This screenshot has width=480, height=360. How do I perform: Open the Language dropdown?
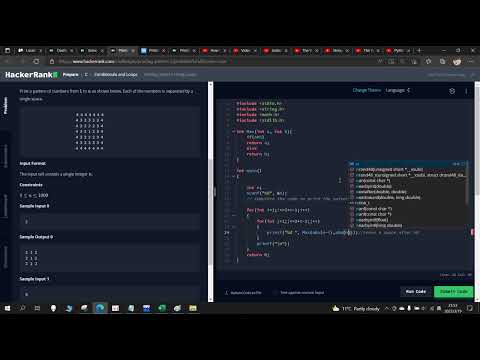click(397, 90)
